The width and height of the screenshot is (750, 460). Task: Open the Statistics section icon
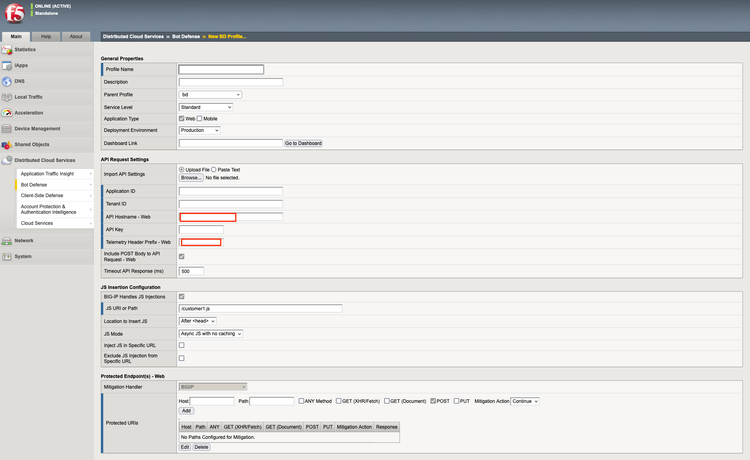pyautogui.click(x=7, y=49)
